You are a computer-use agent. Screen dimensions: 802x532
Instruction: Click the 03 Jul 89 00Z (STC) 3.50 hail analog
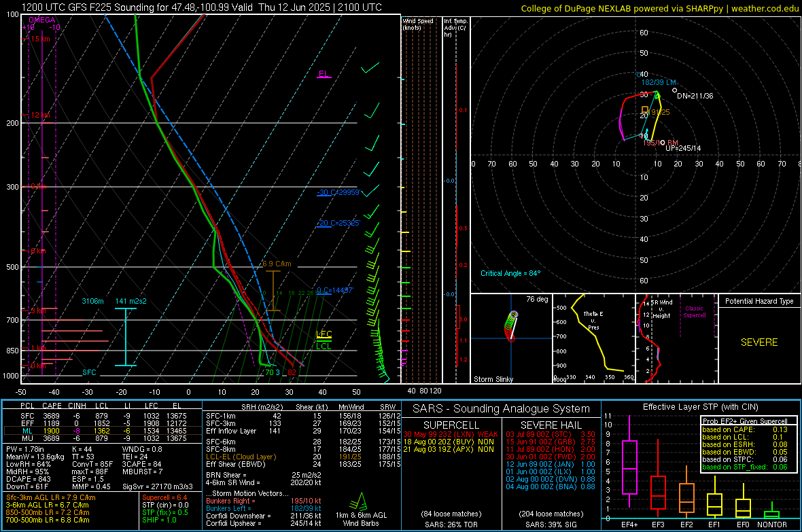tap(551, 434)
